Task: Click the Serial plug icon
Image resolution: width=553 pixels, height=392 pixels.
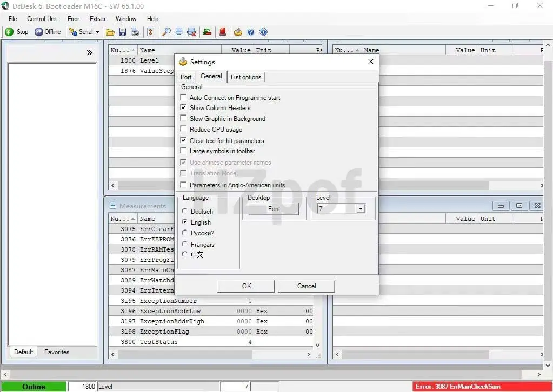Action: click(x=73, y=32)
